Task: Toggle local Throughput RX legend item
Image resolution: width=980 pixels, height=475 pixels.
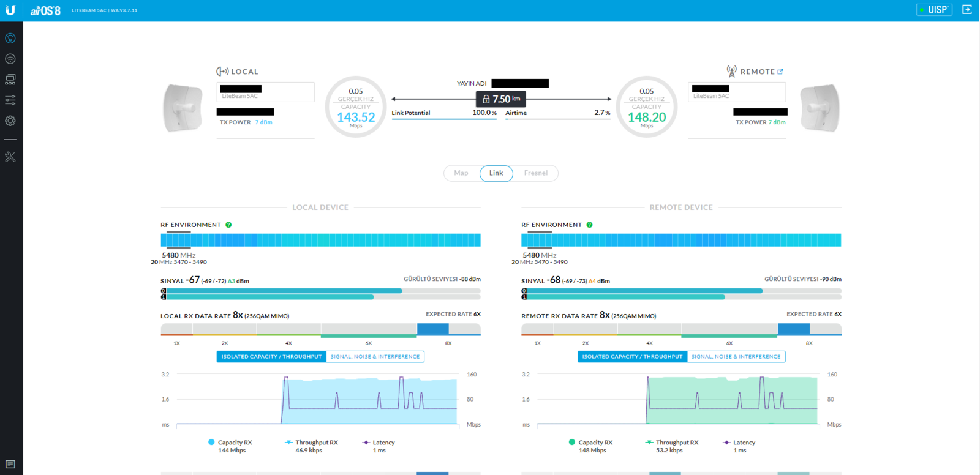Action: (312, 446)
